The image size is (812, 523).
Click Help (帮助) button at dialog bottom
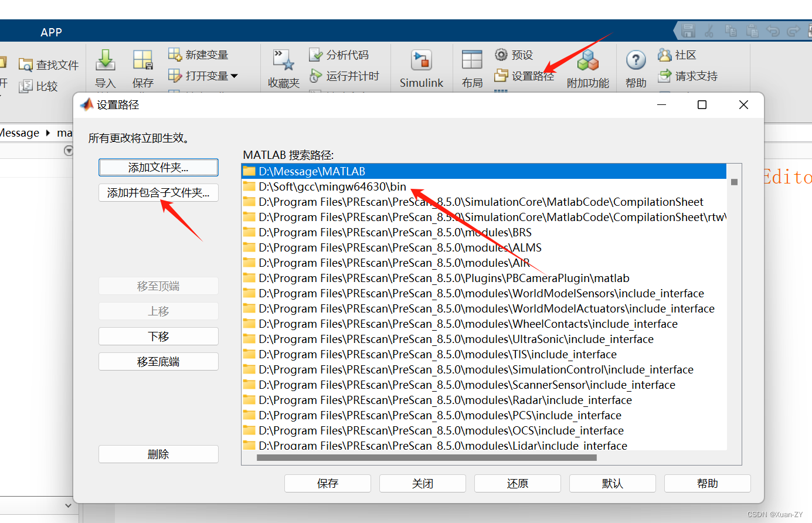pyautogui.click(x=708, y=484)
